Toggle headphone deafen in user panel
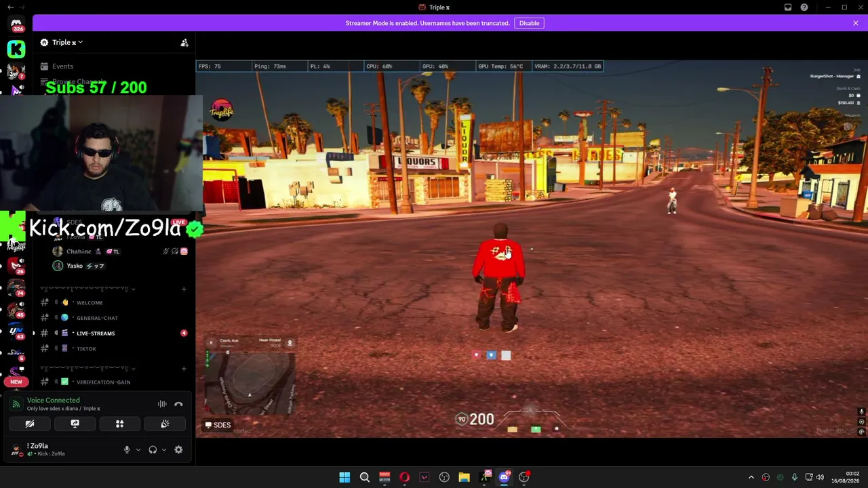The width and height of the screenshot is (868, 488). click(x=153, y=450)
